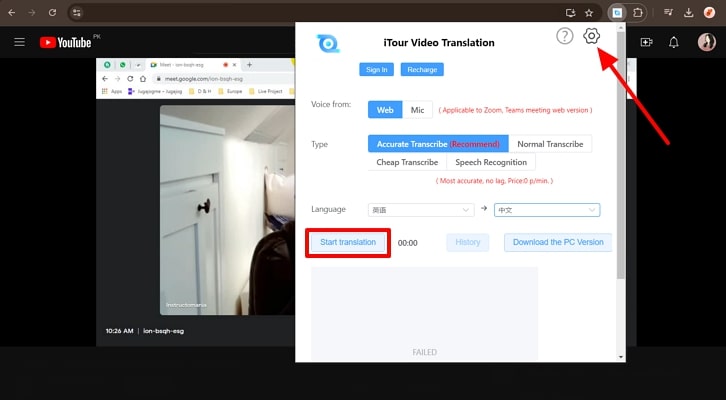Open browser downloads icon
726x400 pixels.
pyautogui.click(x=689, y=13)
